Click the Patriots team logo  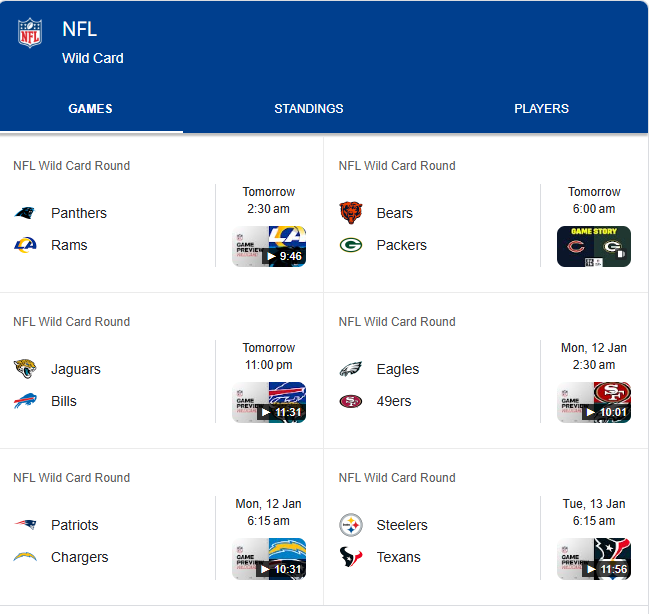(x=25, y=525)
